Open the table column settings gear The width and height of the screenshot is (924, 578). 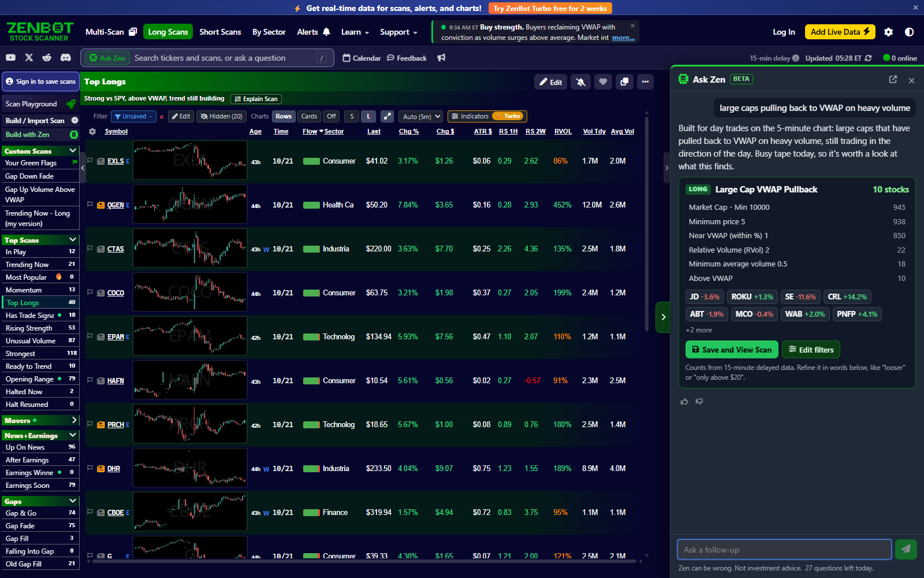coord(92,131)
